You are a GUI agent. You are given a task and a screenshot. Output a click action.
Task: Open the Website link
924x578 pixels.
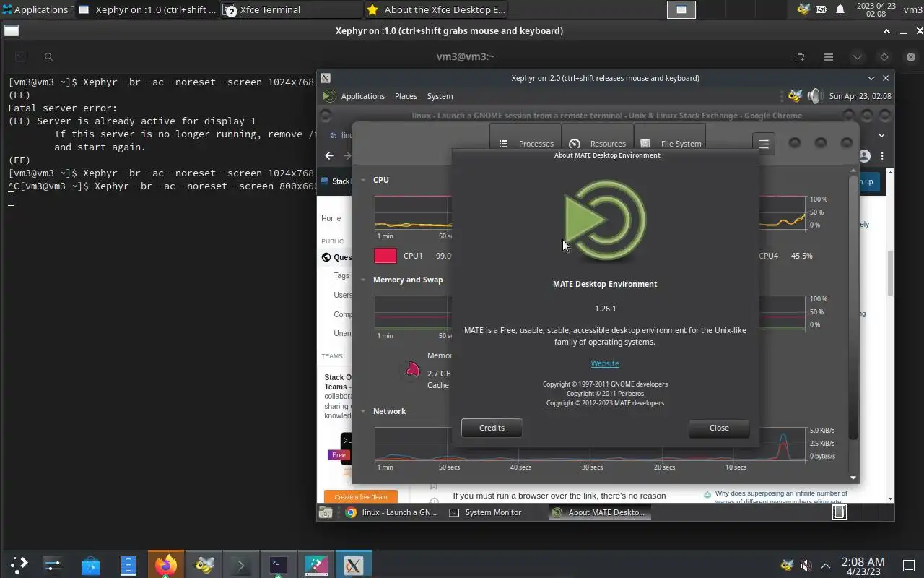605,363
